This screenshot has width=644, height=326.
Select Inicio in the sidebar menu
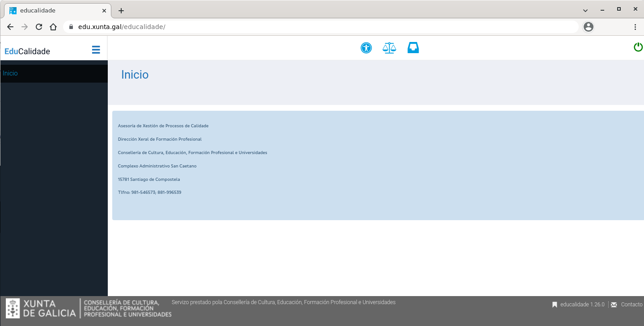[x=10, y=73]
